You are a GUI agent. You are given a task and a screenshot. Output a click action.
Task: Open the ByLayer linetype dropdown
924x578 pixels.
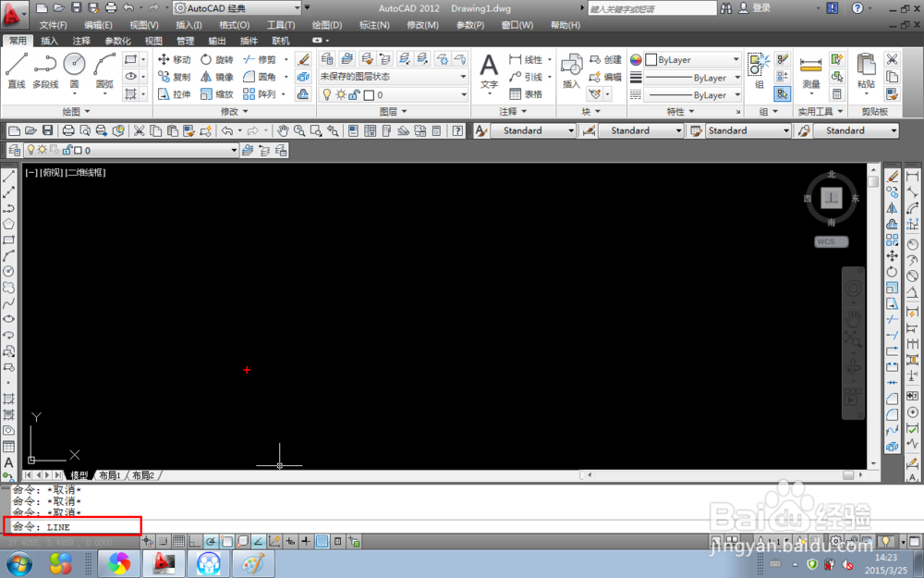click(692, 95)
